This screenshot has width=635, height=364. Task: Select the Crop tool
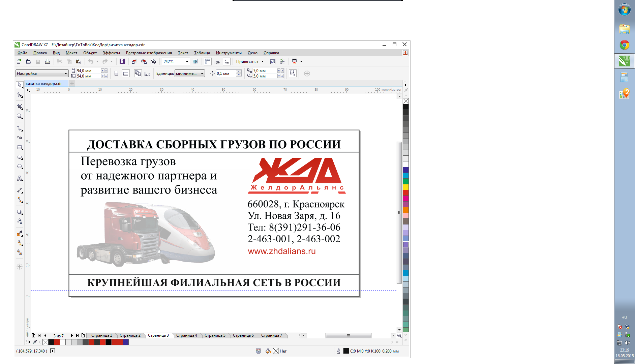pos(20,107)
